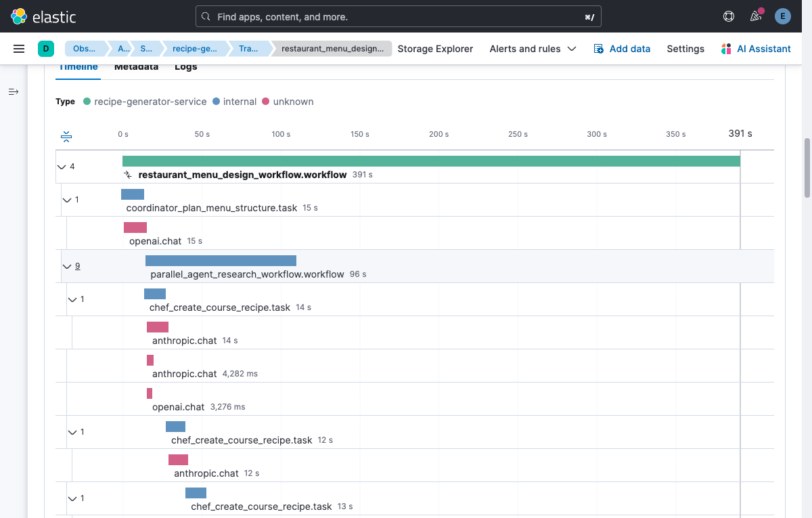Switch to the Logs tab

tap(185, 66)
